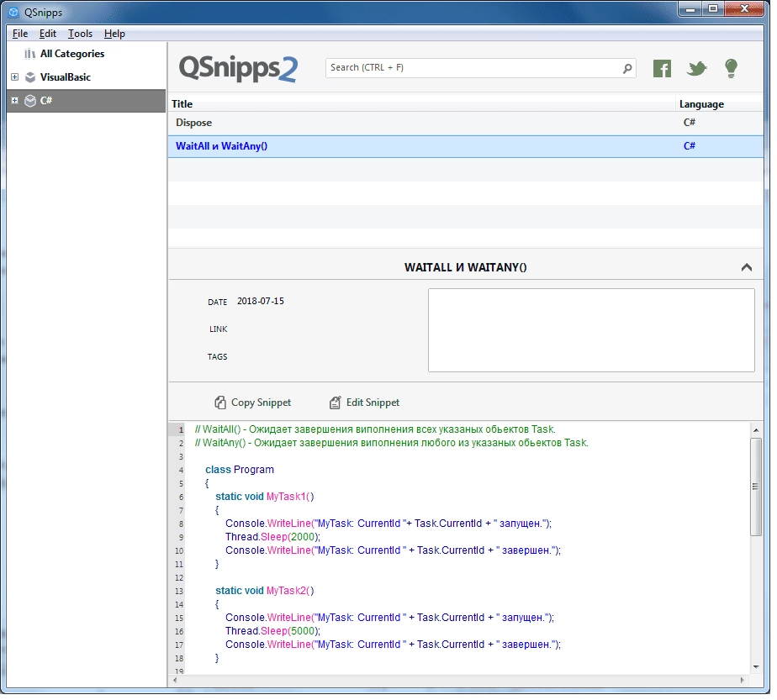Image resolution: width=777 pixels, height=700 pixels.
Task: Open the Edit menu
Action: pyautogui.click(x=48, y=34)
